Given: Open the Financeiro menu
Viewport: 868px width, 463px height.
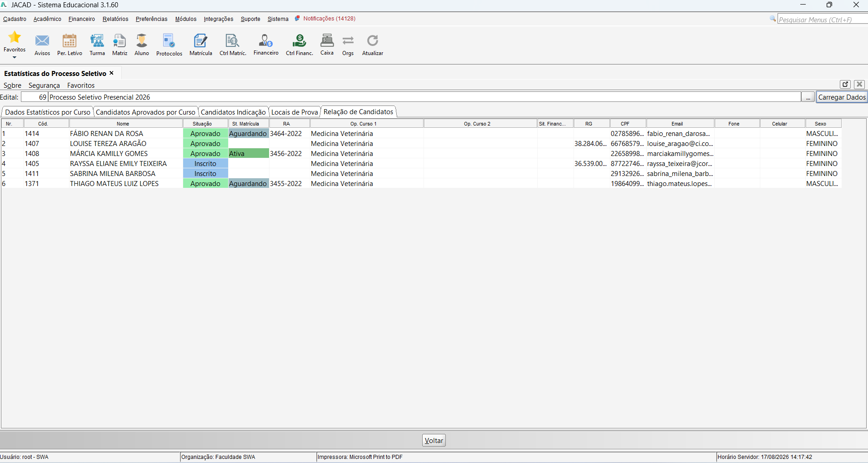Looking at the screenshot, I should click(x=82, y=19).
